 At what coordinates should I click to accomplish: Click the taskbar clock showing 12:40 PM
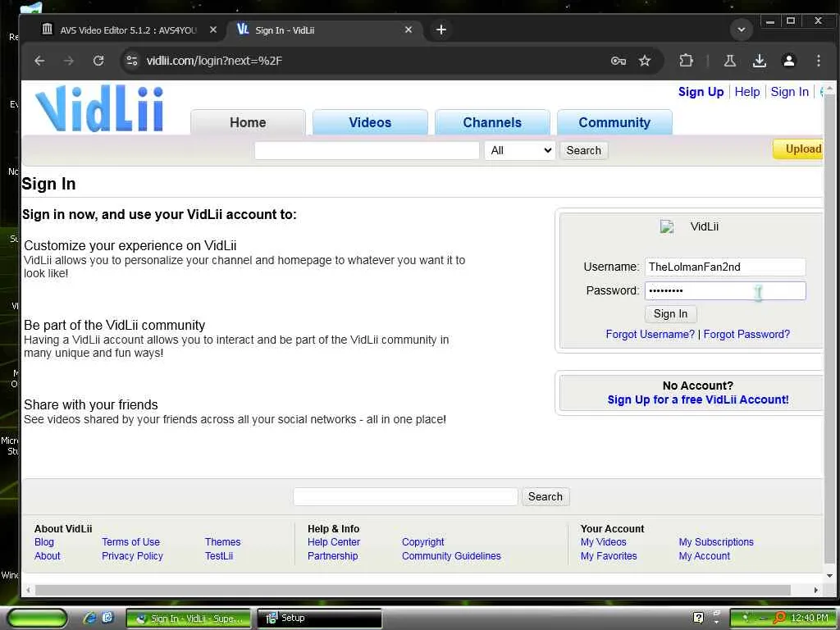click(x=810, y=619)
